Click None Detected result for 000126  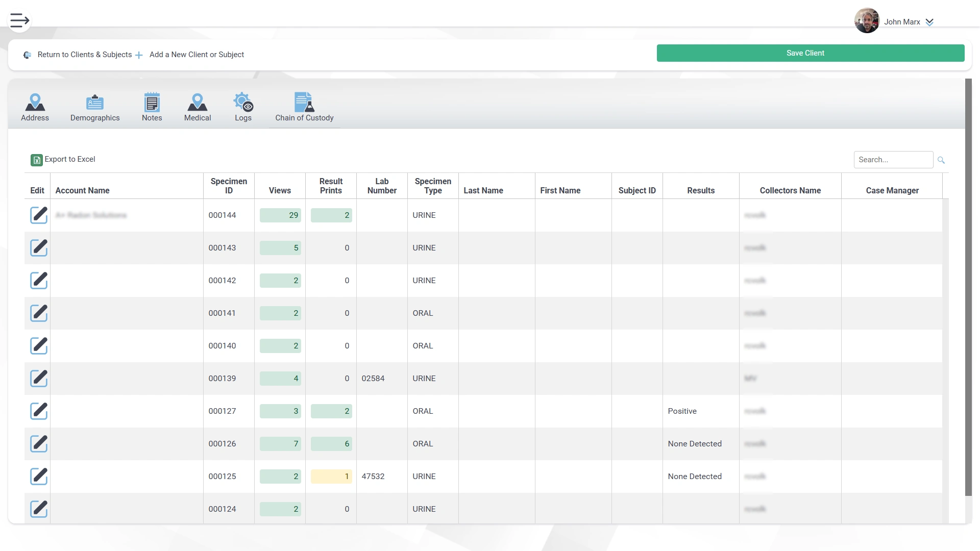pyautogui.click(x=695, y=444)
